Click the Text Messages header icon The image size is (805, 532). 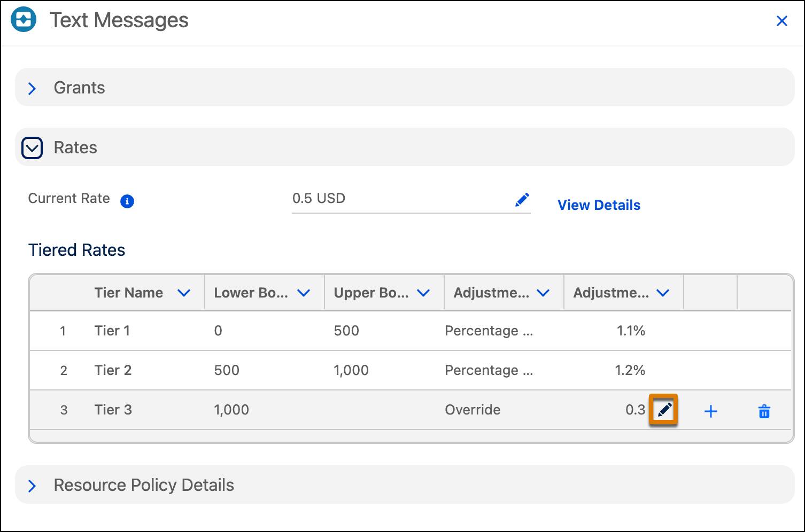coord(24,20)
